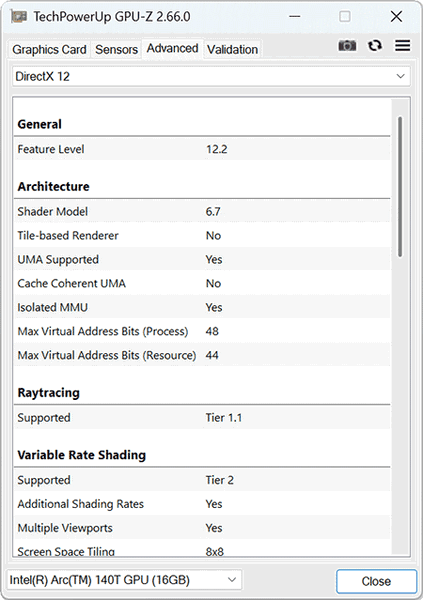Click the Shader Model row
Screen dimensions: 423x600
click(202, 211)
